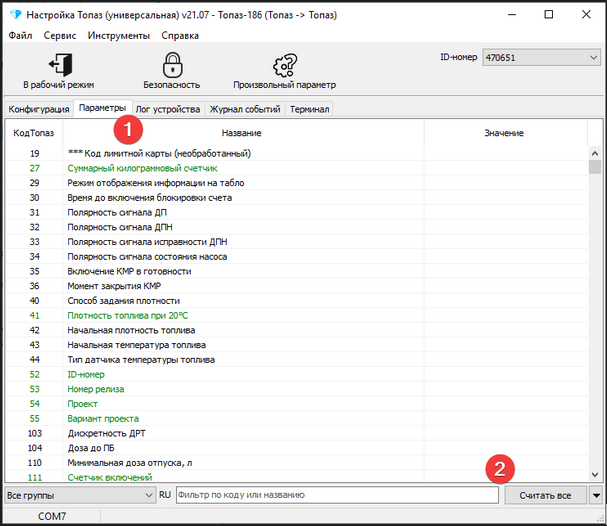Select the Параметры tab
The image size is (607, 526).
pos(103,108)
